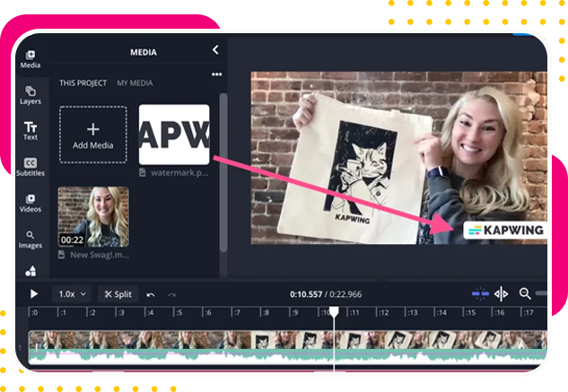
Task: Open the Subtitles tool
Action: click(x=31, y=167)
